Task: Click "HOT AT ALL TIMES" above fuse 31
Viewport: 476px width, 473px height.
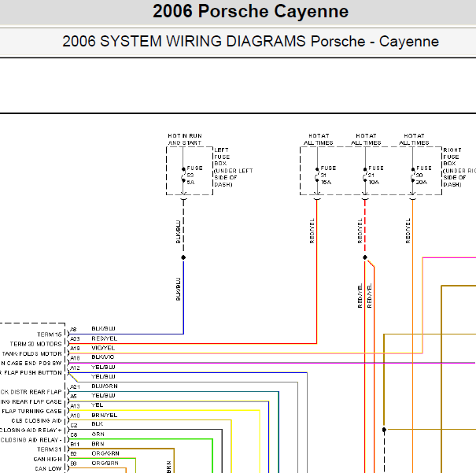Action: [x=319, y=139]
